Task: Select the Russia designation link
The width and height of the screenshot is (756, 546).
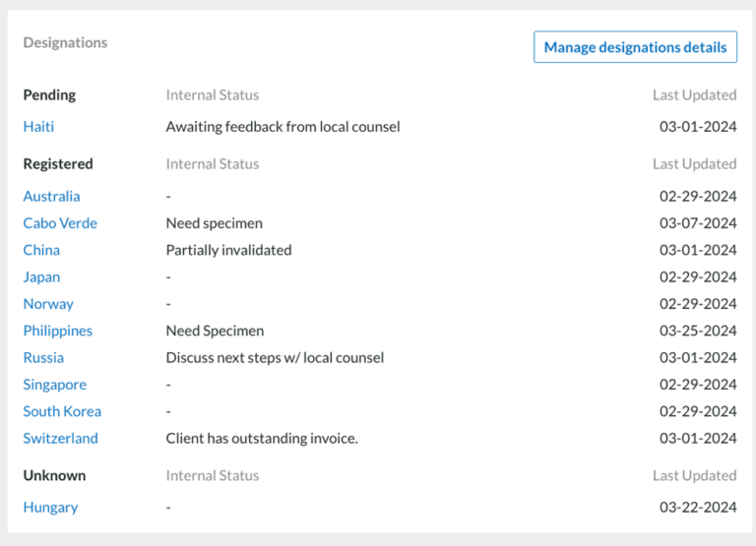Action: coord(43,358)
